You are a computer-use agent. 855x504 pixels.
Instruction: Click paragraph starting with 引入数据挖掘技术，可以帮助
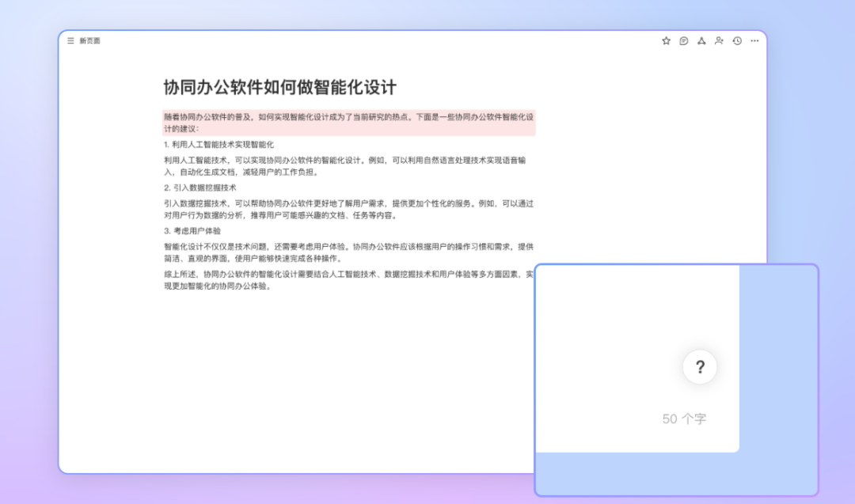pos(348,209)
